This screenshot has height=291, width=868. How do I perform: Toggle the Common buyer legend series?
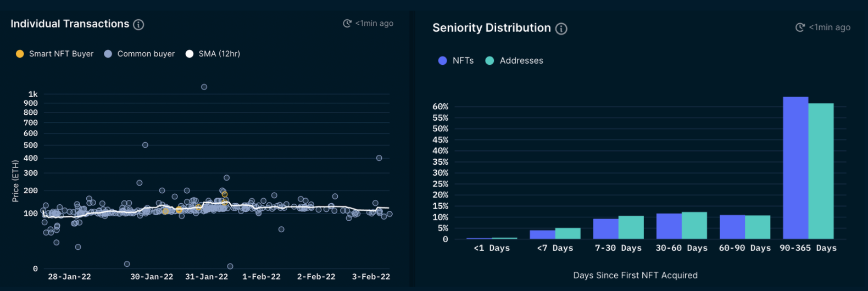click(140, 54)
